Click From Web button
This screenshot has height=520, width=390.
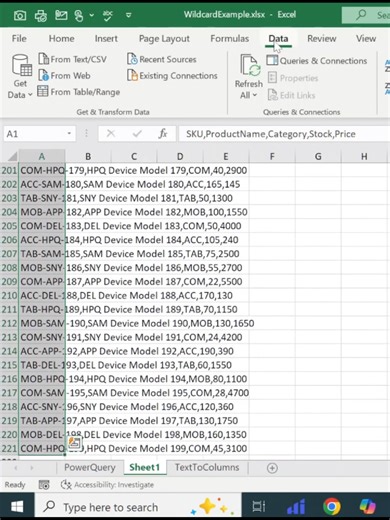point(64,76)
